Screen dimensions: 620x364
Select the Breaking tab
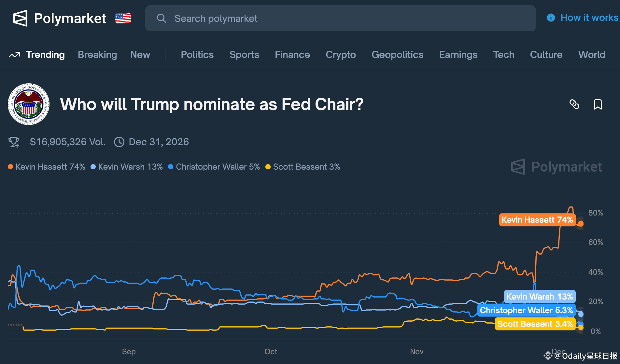97,55
